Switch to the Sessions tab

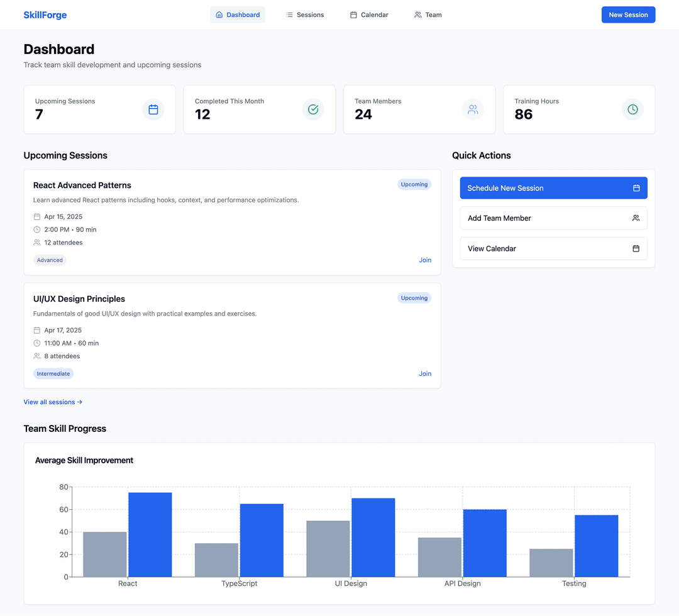click(x=305, y=15)
